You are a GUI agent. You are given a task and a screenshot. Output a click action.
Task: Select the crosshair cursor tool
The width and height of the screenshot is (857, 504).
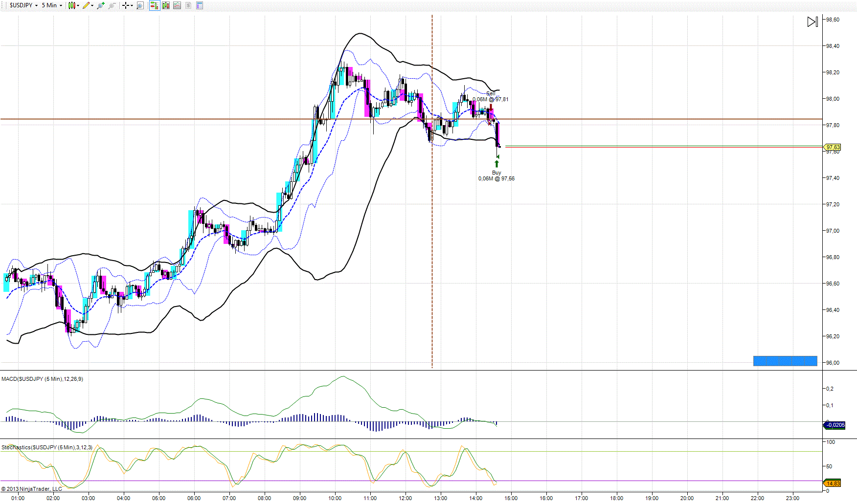click(126, 5)
